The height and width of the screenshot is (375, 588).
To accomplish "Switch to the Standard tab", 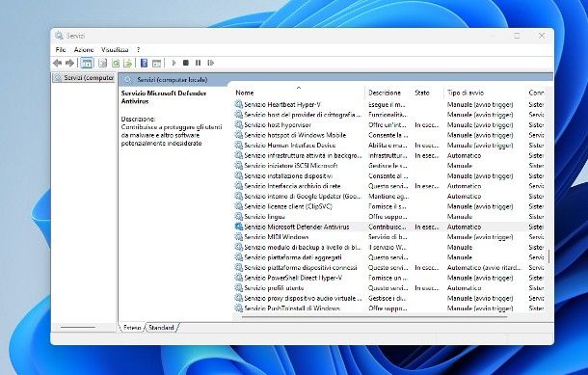I will click(x=161, y=328).
